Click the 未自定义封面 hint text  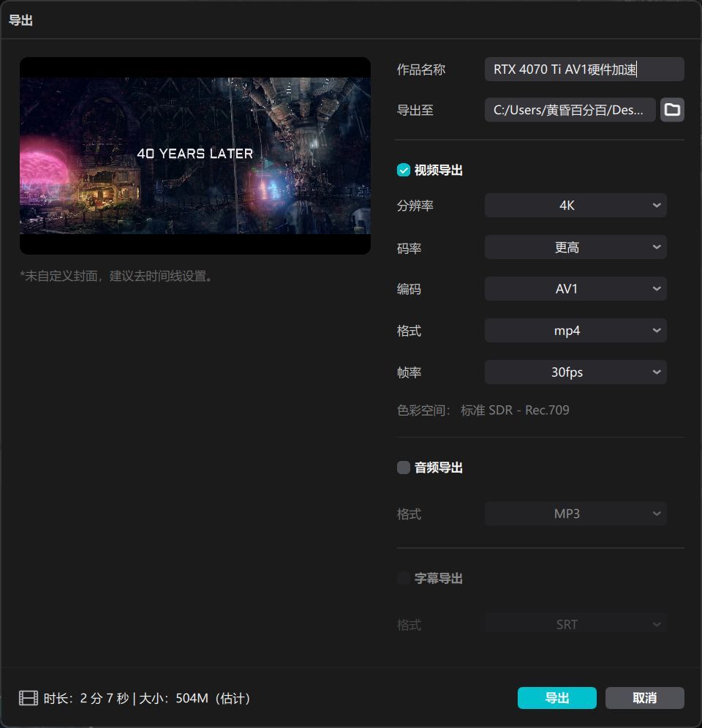(x=117, y=277)
